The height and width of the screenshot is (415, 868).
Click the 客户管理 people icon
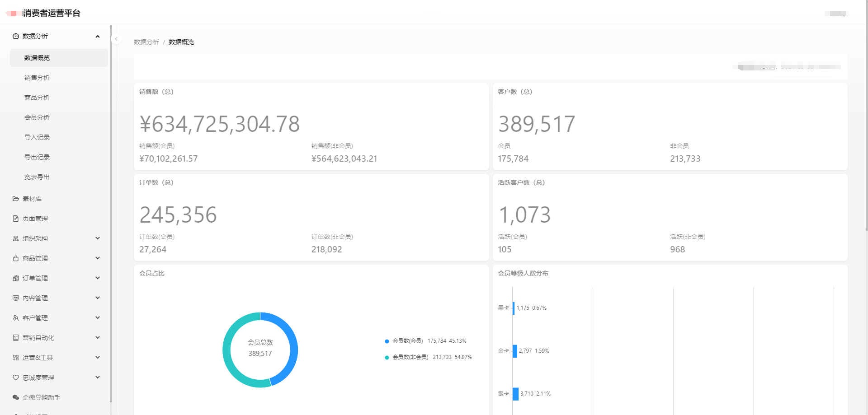[16, 318]
